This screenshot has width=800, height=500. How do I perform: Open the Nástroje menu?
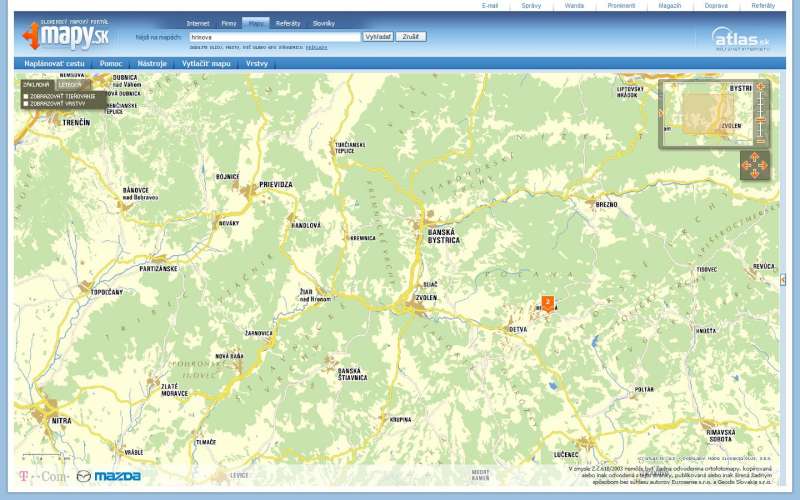tap(152, 63)
